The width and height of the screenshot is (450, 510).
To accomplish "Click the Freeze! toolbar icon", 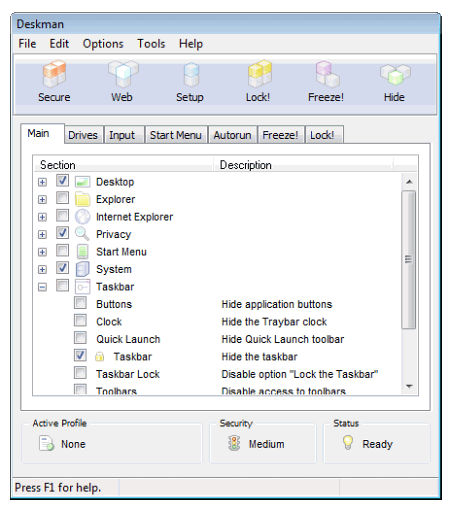I will click(327, 74).
